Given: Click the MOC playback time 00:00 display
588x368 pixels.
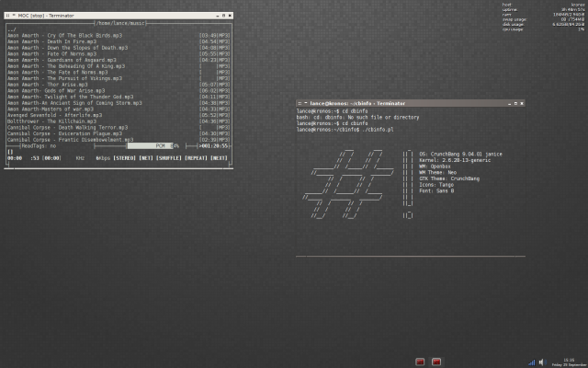Looking at the screenshot, I should pos(15,158).
